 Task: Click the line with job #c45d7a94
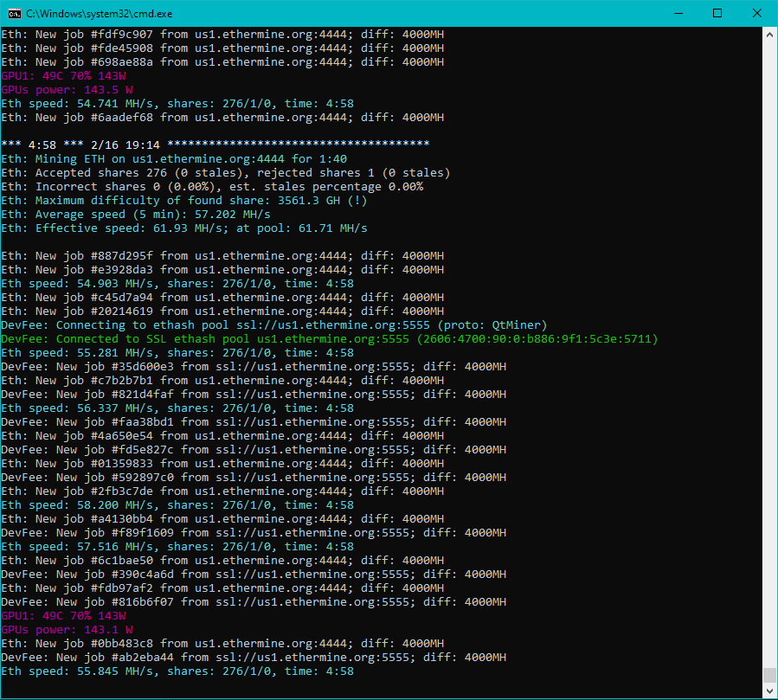click(x=222, y=297)
